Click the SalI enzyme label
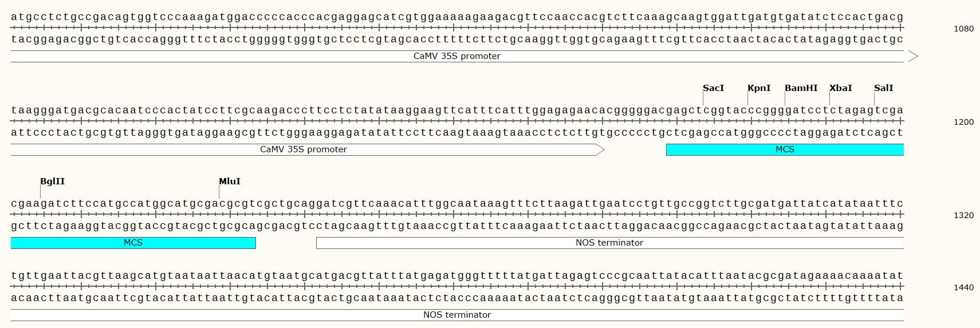Image resolution: width=980 pixels, height=328 pixels. click(x=883, y=88)
